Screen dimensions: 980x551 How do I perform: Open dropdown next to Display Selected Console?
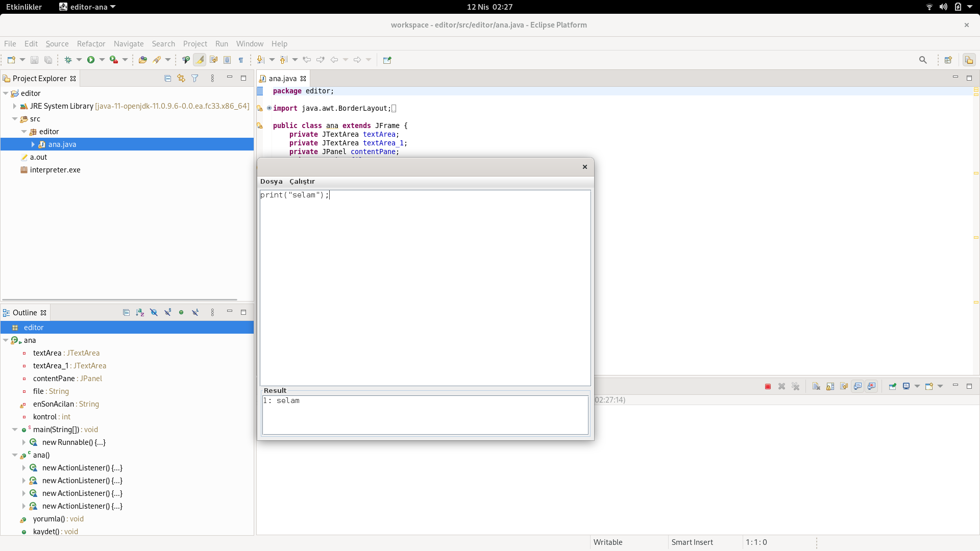917,387
